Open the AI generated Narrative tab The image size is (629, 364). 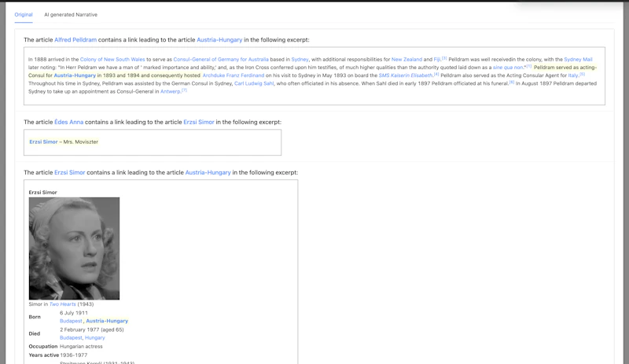[x=71, y=15]
